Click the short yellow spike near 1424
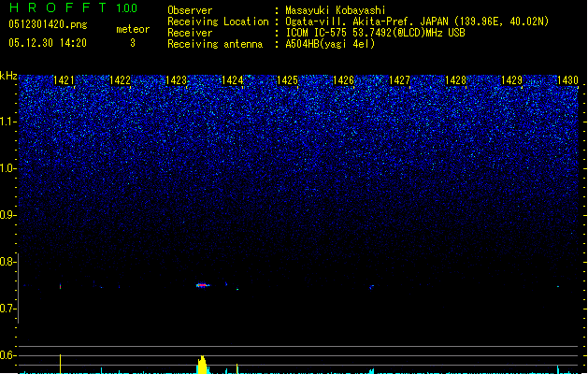The width and height of the screenshot is (588, 374). coord(237,368)
